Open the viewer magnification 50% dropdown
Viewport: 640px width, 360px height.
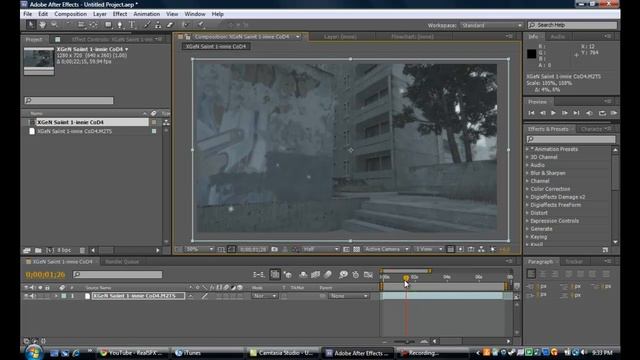pyautogui.click(x=199, y=249)
